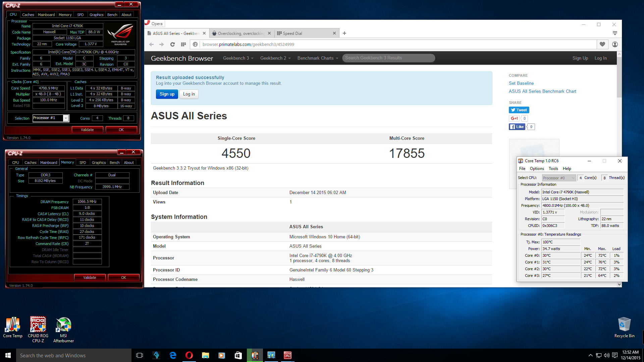
Task: Click the taskbar clock showing 12:52 AM
Action: pos(630,355)
